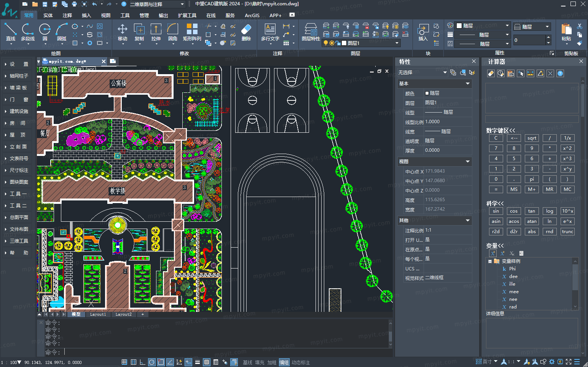Click the 粘贴 (Paste) icon
This screenshot has height=367, width=588.
(566, 32)
